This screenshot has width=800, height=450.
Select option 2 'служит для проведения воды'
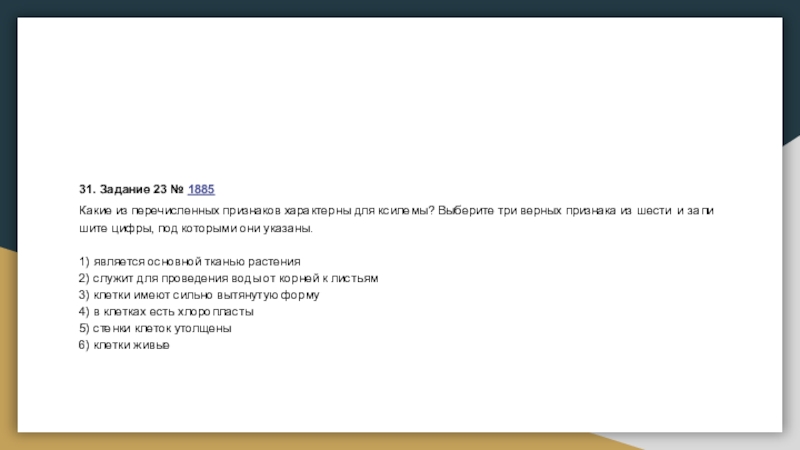tap(229, 279)
